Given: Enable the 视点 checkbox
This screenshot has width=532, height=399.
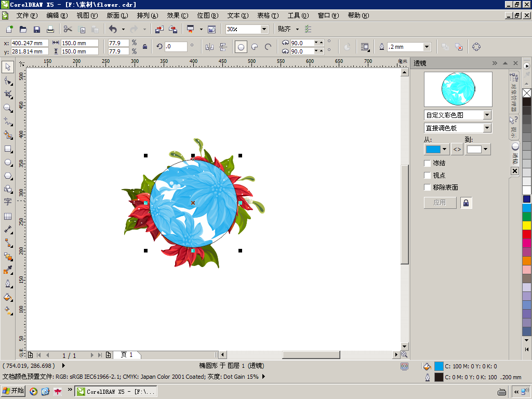Looking at the screenshot, I should coord(428,176).
